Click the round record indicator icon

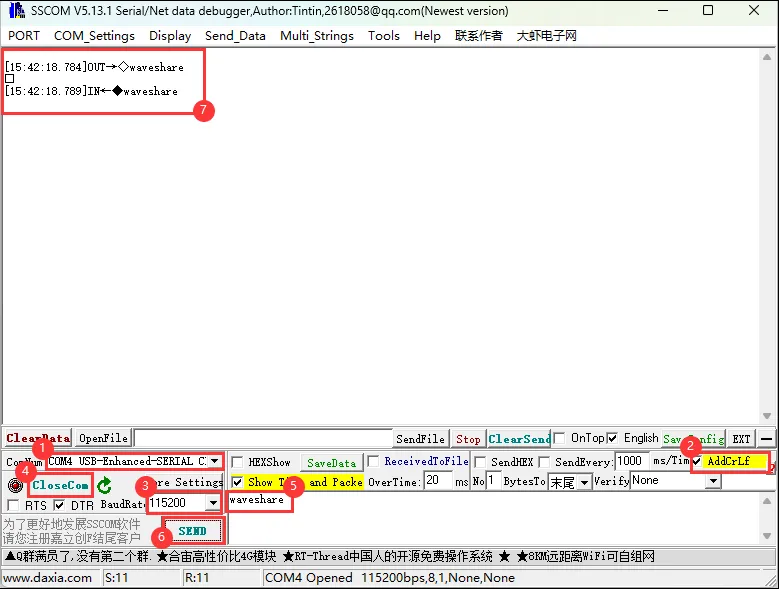14,486
